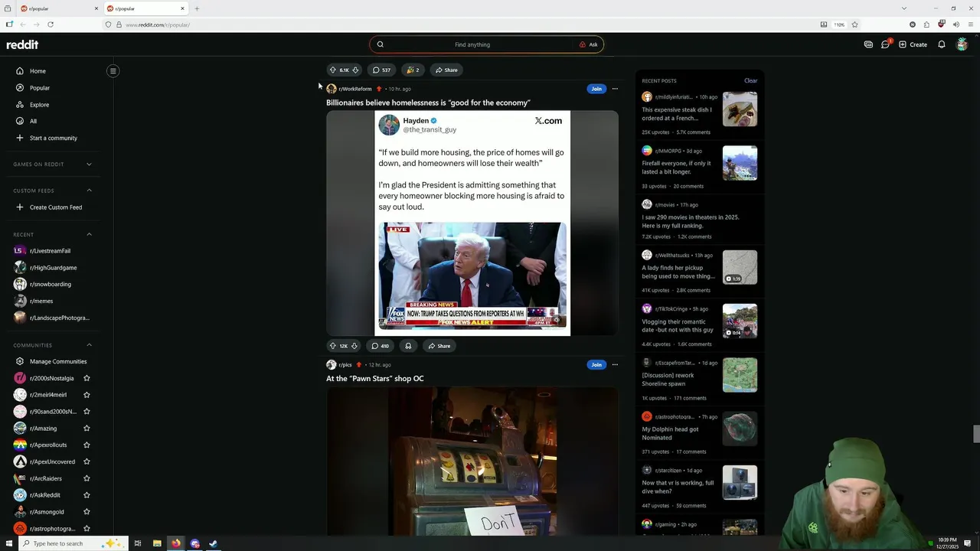Screen dimensions: 980x551
Task: Click the Create post button
Action: pyautogui.click(x=913, y=44)
